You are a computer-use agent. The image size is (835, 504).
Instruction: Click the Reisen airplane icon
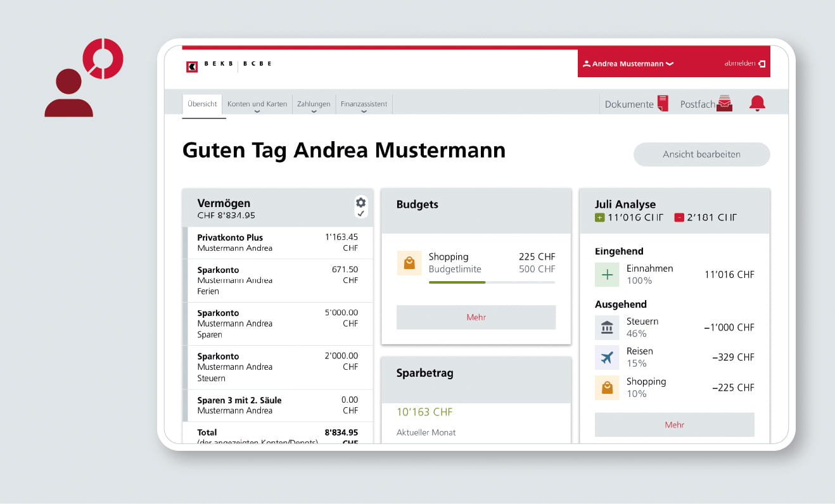point(607,357)
